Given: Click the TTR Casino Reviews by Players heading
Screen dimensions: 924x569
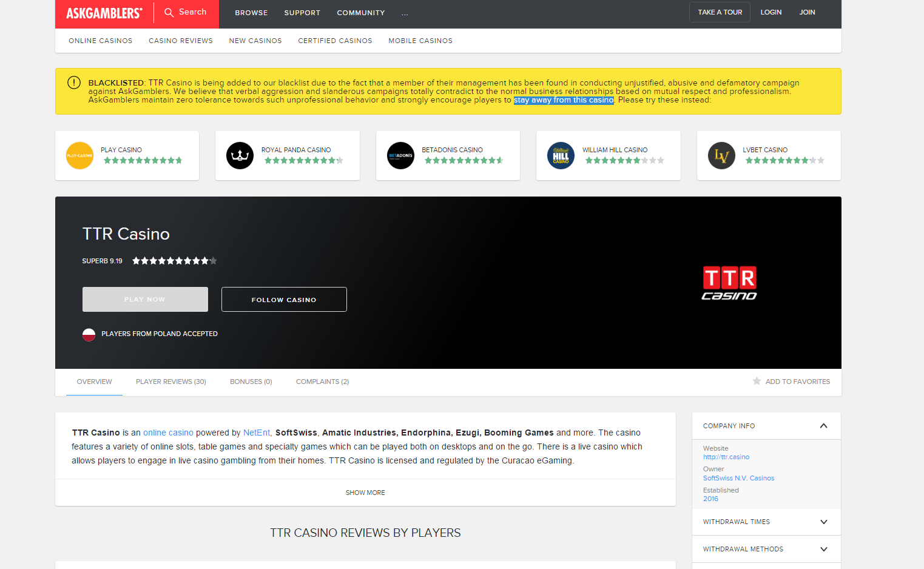Looking at the screenshot, I should pos(365,533).
